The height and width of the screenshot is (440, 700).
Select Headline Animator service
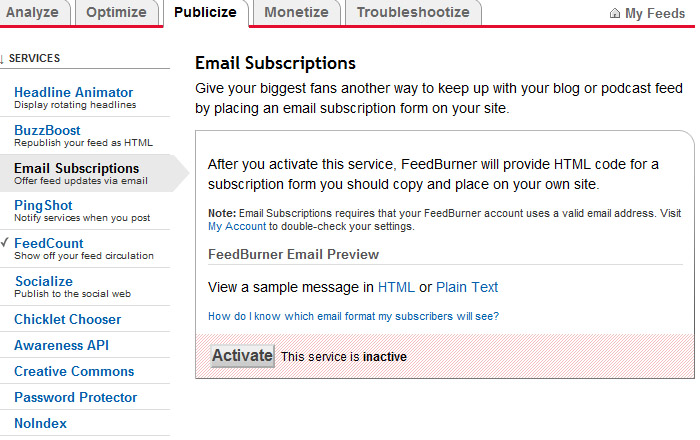tap(74, 92)
